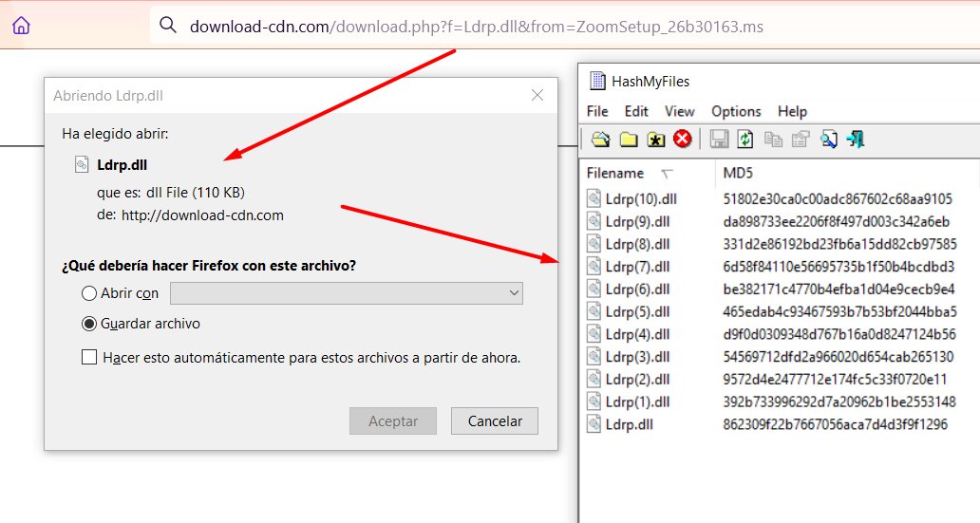Screen dimensions: 980x523
Task: Open the Options menu in HashMyFiles
Action: [736, 111]
